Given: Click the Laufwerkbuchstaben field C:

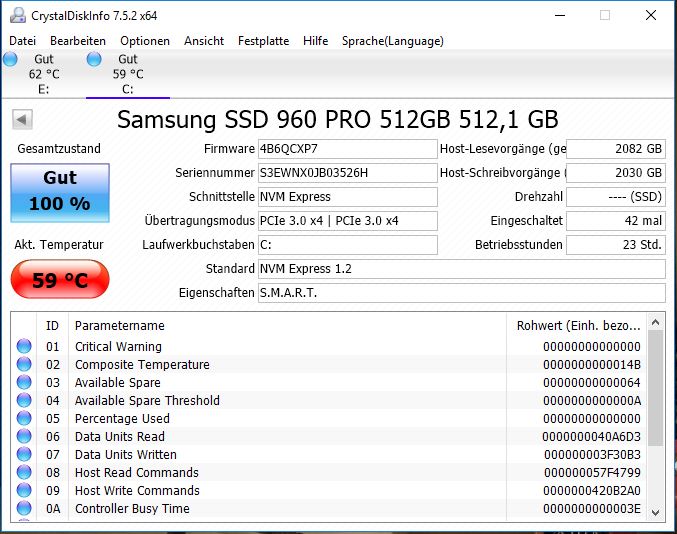Looking at the screenshot, I should [x=348, y=245].
